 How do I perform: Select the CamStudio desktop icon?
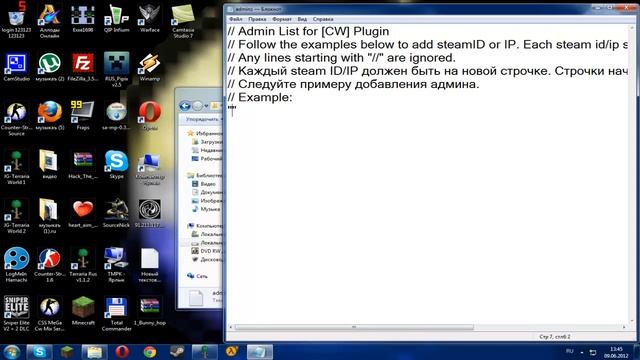click(16, 67)
